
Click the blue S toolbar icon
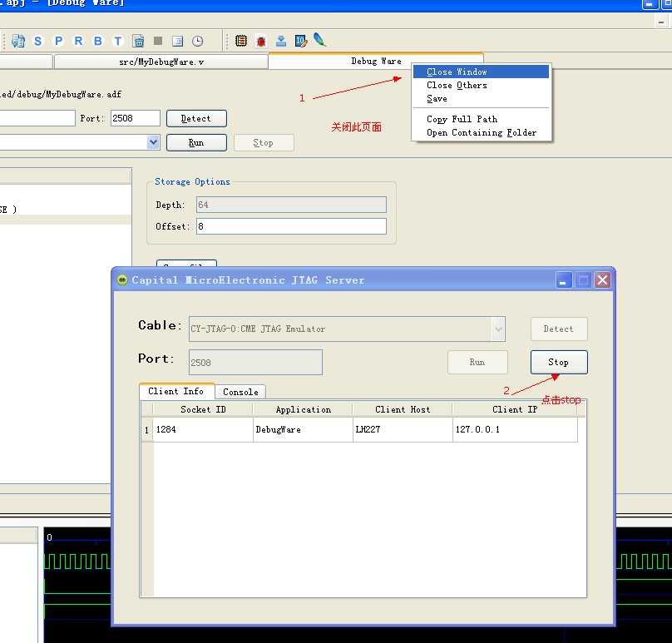pyautogui.click(x=38, y=41)
